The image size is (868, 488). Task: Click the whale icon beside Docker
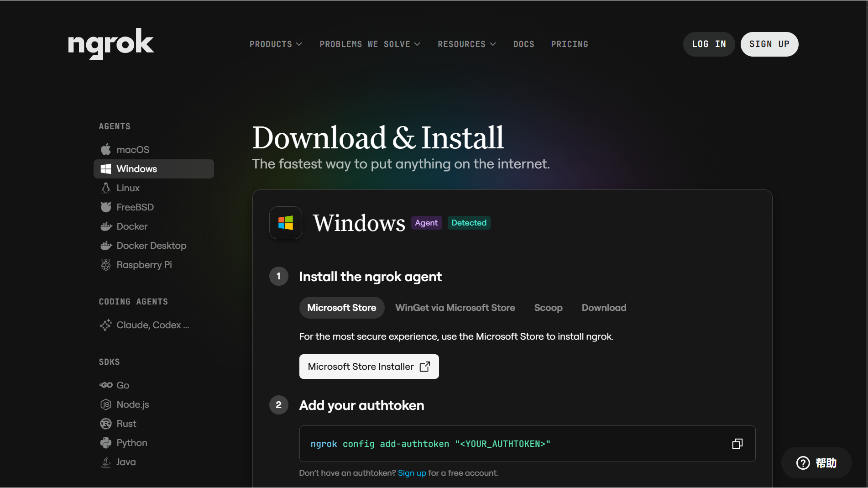pos(106,226)
